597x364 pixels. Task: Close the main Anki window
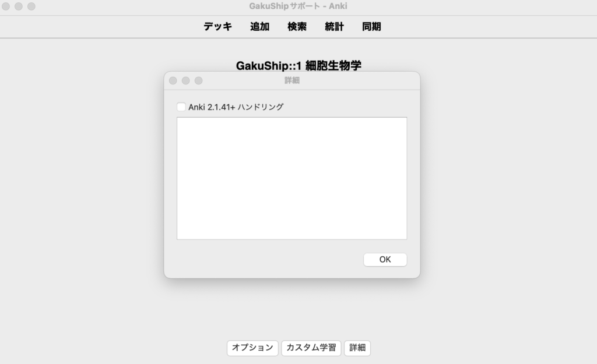click(6, 6)
